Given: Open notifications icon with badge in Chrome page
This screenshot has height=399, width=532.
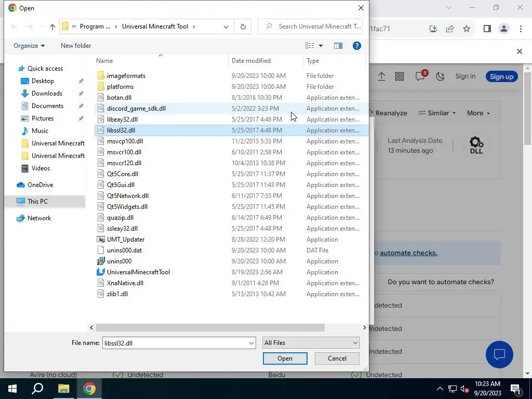Looking at the screenshot, I should click(x=420, y=76).
